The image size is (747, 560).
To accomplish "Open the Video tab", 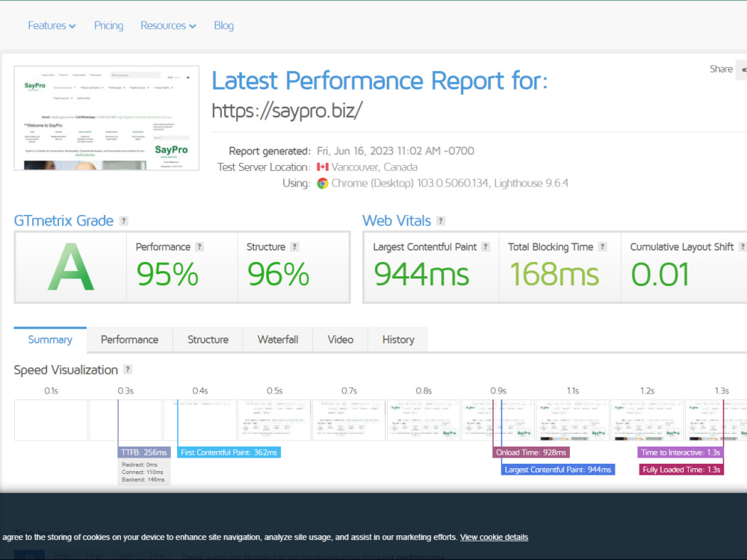I will [x=340, y=340].
